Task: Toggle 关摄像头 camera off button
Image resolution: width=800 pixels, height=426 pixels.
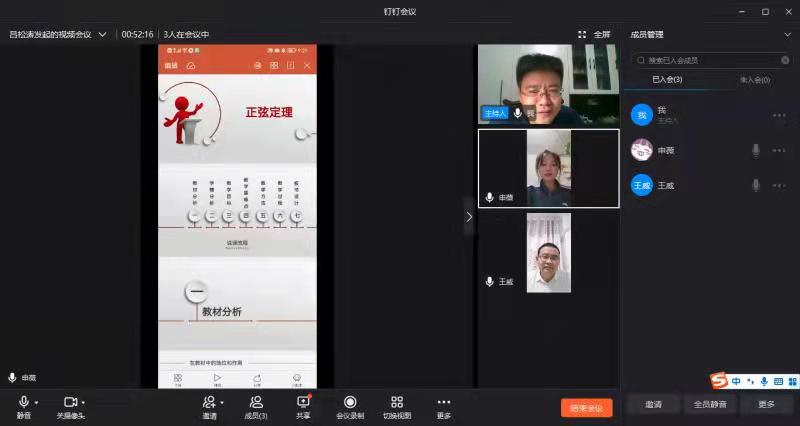Action: pos(70,402)
